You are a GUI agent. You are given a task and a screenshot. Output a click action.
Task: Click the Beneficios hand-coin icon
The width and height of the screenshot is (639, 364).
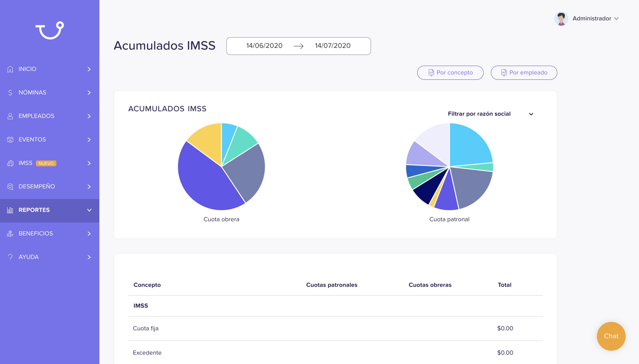(x=10, y=233)
